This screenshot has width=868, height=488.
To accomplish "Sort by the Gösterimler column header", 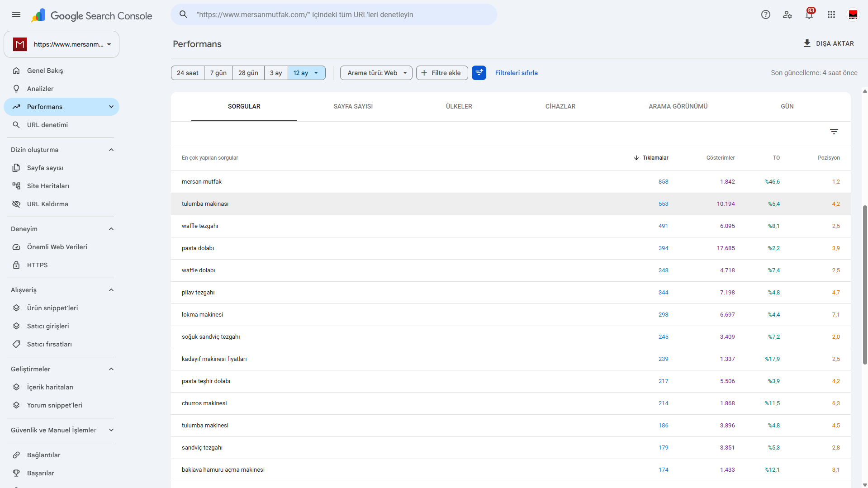I will (721, 158).
